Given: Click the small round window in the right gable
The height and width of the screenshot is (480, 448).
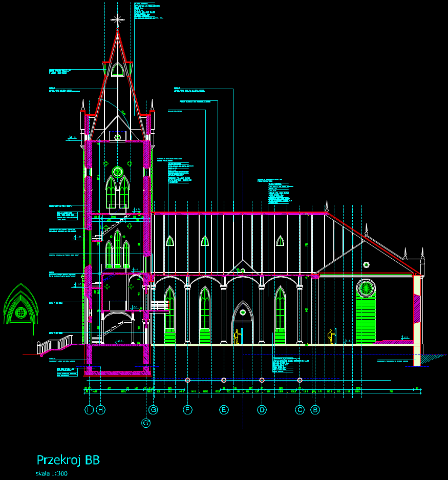Looking at the screenshot, I should click(366, 265).
